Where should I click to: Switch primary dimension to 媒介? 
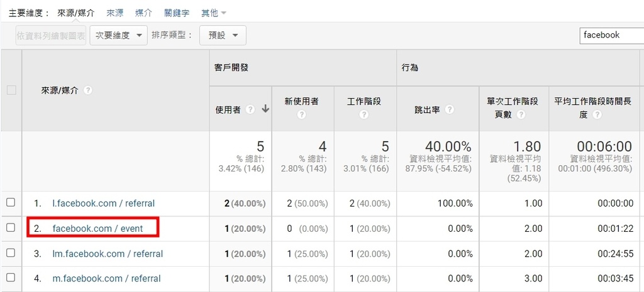pyautogui.click(x=143, y=13)
